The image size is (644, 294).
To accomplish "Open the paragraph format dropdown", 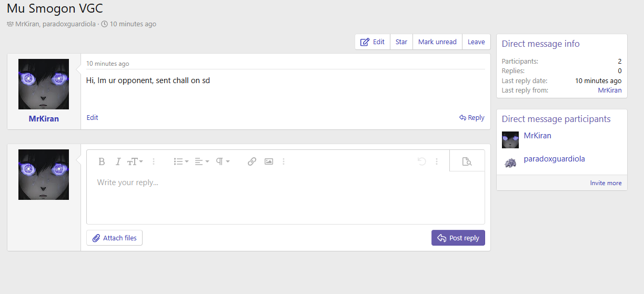I will click(223, 161).
